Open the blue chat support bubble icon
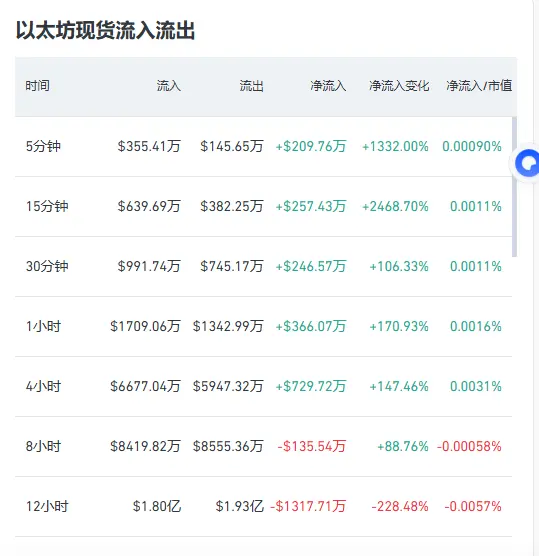 point(527,163)
